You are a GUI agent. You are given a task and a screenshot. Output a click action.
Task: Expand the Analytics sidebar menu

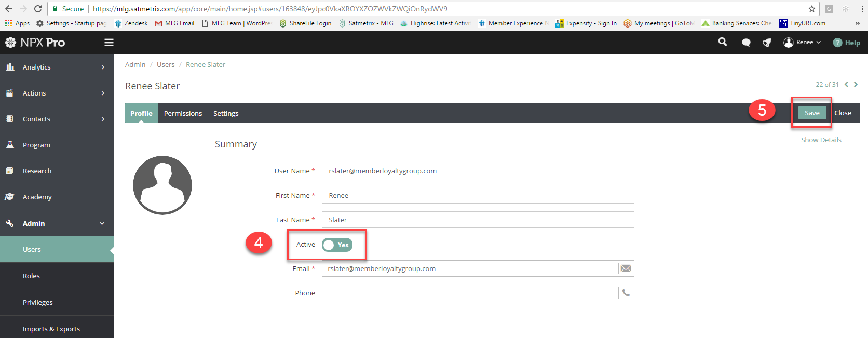point(57,67)
